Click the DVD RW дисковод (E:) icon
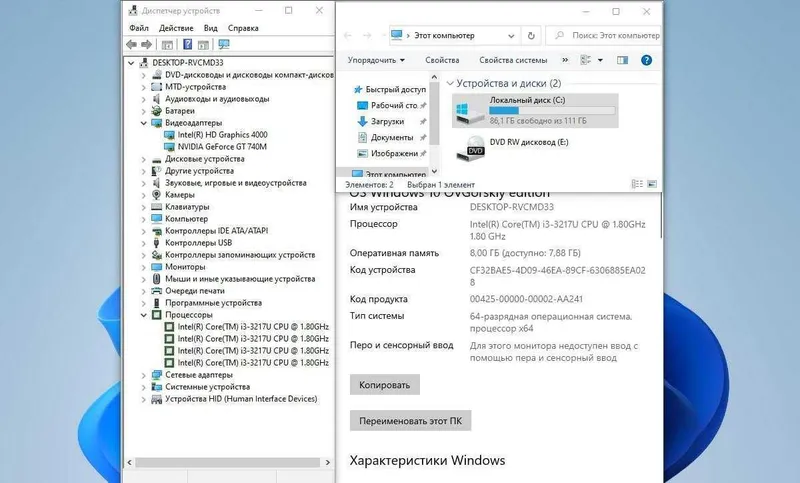This screenshot has height=483, width=800. pyautogui.click(x=470, y=149)
